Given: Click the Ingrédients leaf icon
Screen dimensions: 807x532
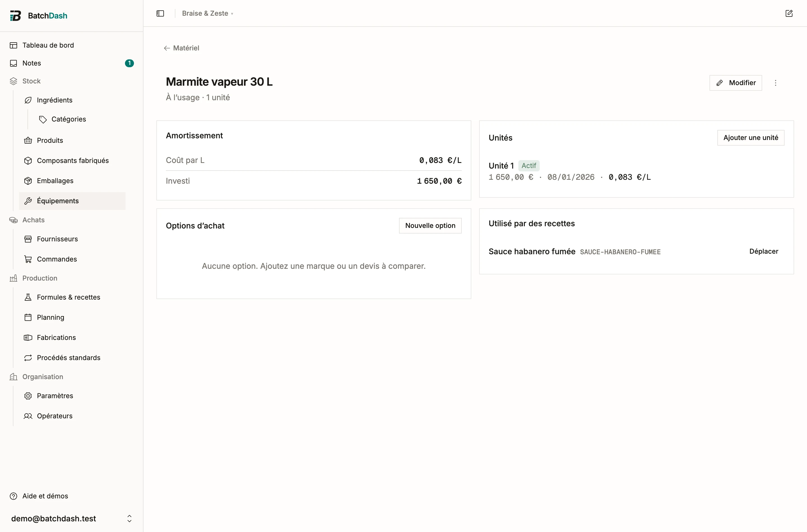Looking at the screenshot, I should point(28,100).
